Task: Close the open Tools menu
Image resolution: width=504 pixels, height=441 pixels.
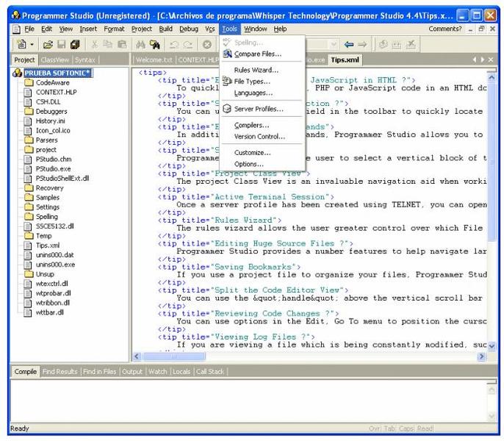Action: [x=229, y=29]
